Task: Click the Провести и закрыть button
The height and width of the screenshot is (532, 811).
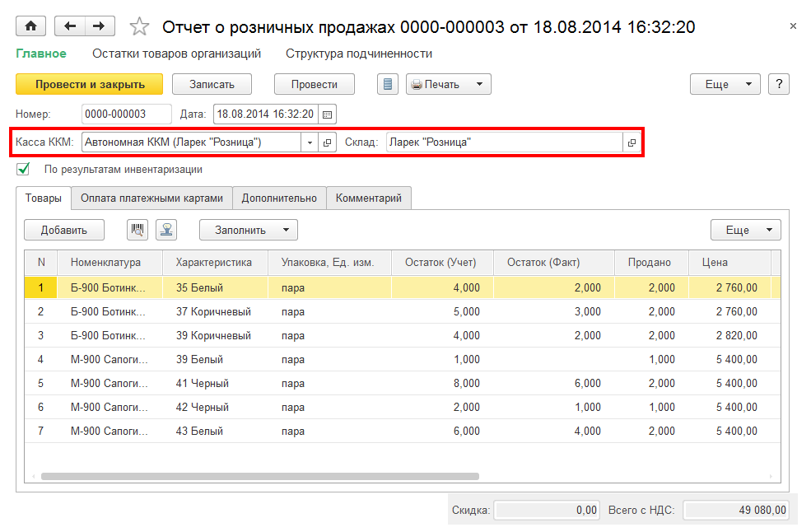Action: click(x=90, y=84)
